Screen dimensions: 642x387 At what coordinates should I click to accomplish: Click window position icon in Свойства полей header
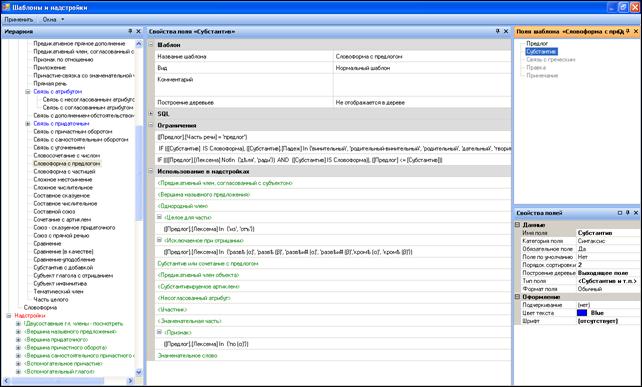click(x=620, y=213)
